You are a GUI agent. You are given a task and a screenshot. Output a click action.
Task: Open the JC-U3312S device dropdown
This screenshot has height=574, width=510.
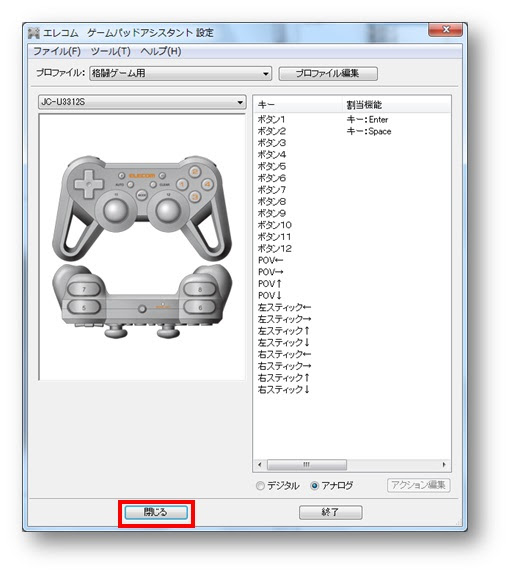tap(142, 102)
